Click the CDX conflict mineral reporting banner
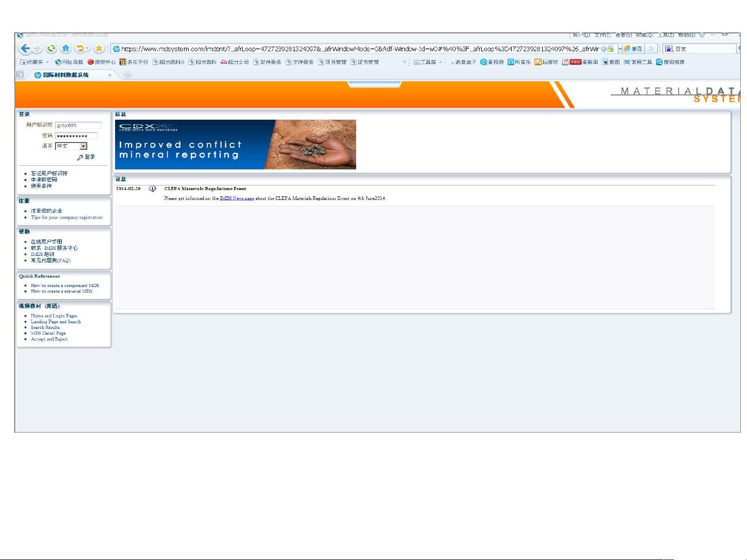This screenshot has height=560, width=747. (x=235, y=145)
